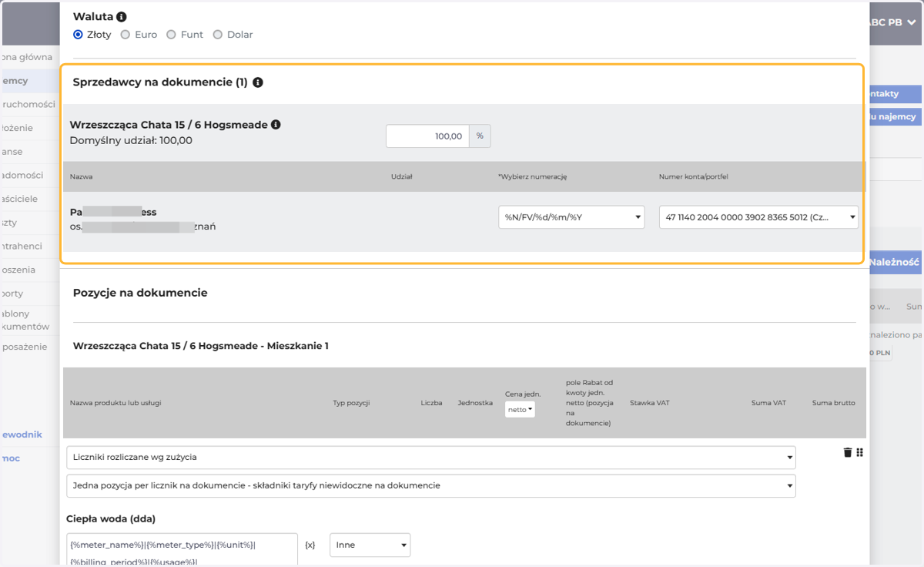Click the Pozycje na dokumencie heading
The image size is (924, 567).
(x=140, y=293)
